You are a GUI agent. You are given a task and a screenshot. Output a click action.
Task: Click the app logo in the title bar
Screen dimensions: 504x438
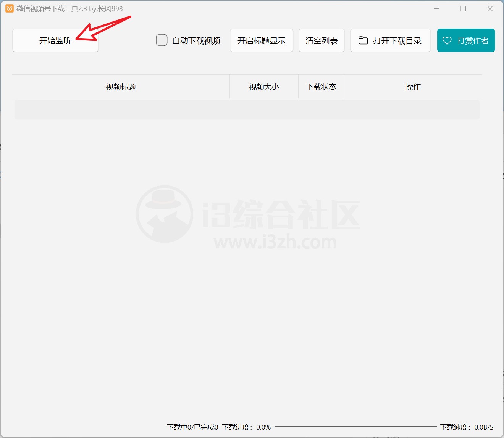click(9, 8)
